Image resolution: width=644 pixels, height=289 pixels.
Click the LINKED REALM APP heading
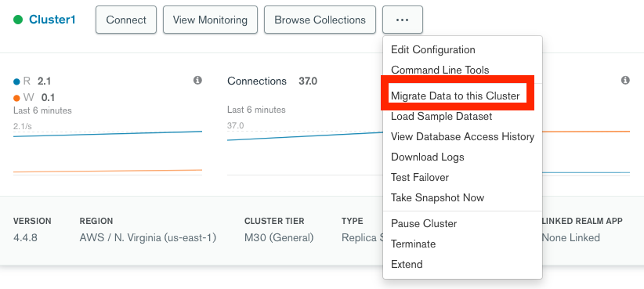(x=582, y=222)
